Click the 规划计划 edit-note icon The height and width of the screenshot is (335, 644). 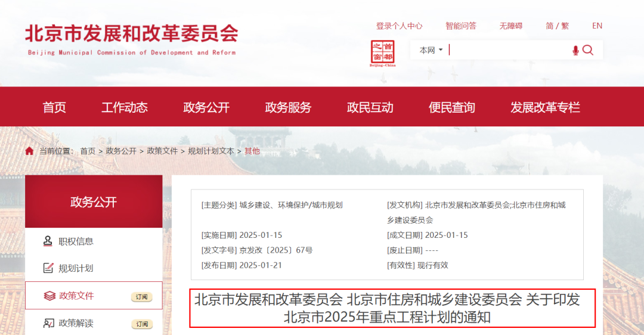(x=48, y=268)
